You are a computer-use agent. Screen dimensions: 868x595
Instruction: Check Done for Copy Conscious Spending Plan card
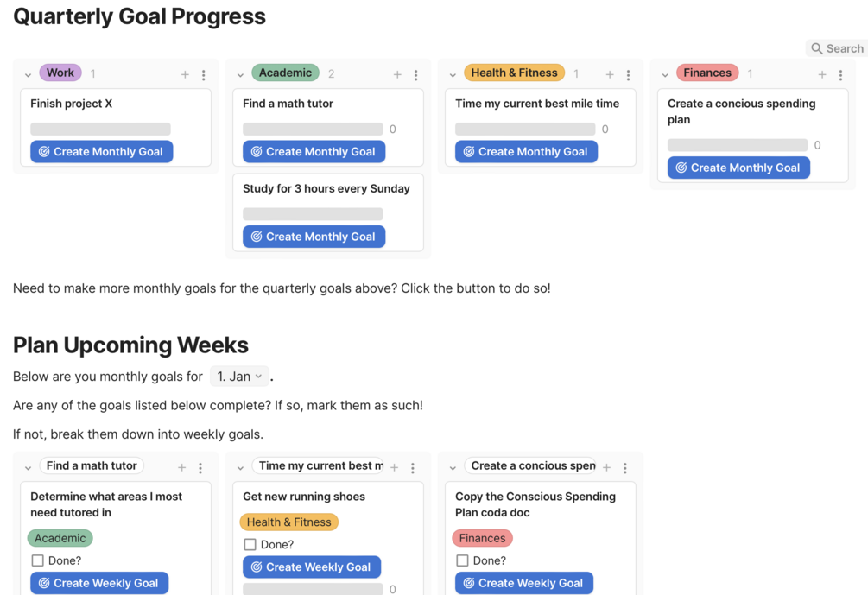(x=463, y=560)
